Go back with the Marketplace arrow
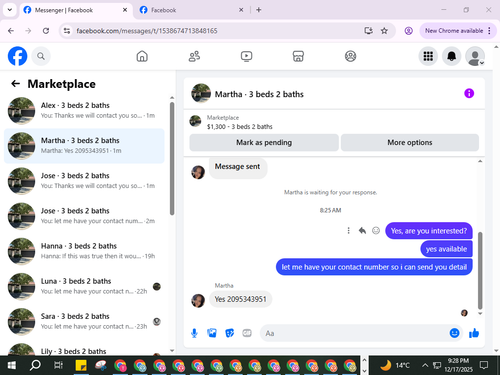The height and width of the screenshot is (375, 500). point(15,84)
